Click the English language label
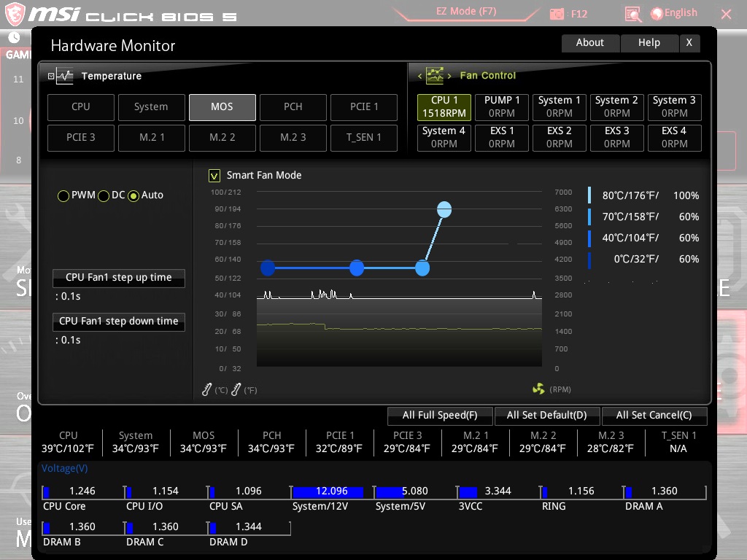 tap(681, 13)
